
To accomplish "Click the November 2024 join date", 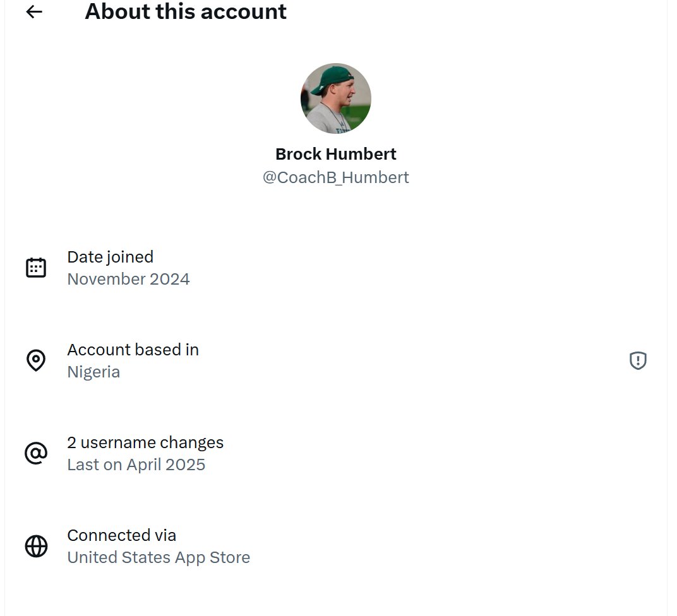I will 128,279.
